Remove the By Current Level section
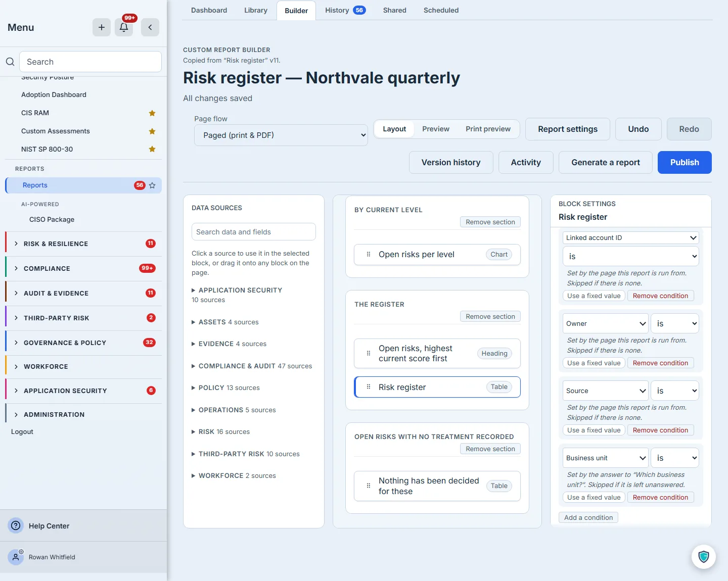Viewport: 728px width, 581px height. (490, 222)
